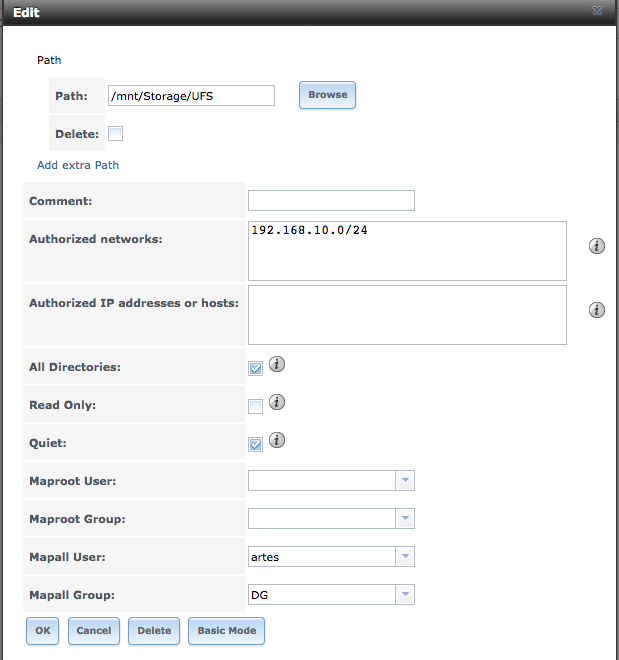This screenshot has width=619, height=660.
Task: Click the Add extra Path link
Action: pyautogui.click(x=78, y=165)
